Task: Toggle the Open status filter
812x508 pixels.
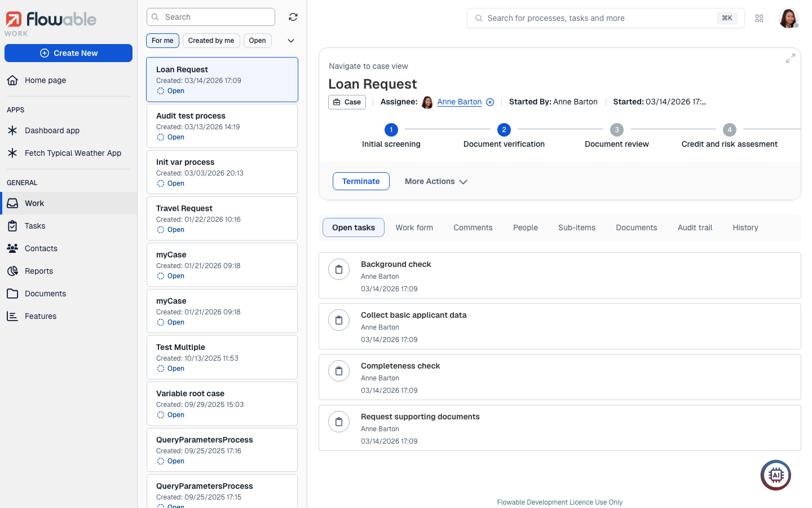Action: tap(257, 41)
